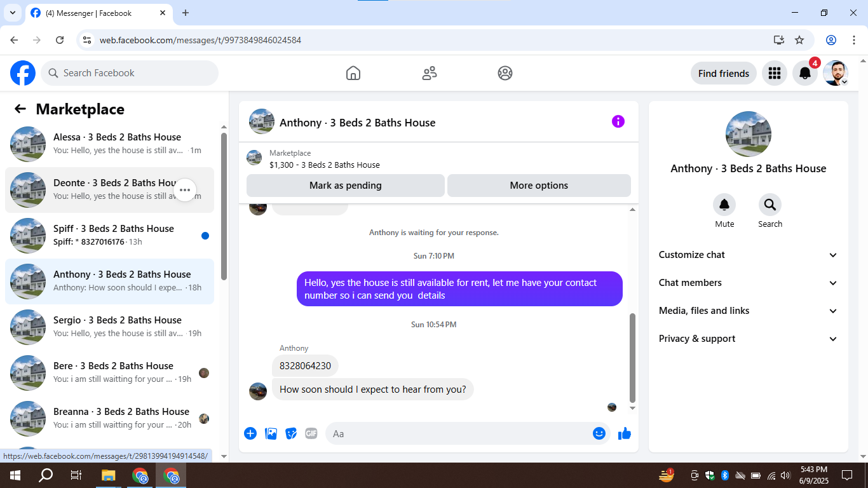The width and height of the screenshot is (868, 488).
Task: Open Windows Start menu
Action: 15,475
